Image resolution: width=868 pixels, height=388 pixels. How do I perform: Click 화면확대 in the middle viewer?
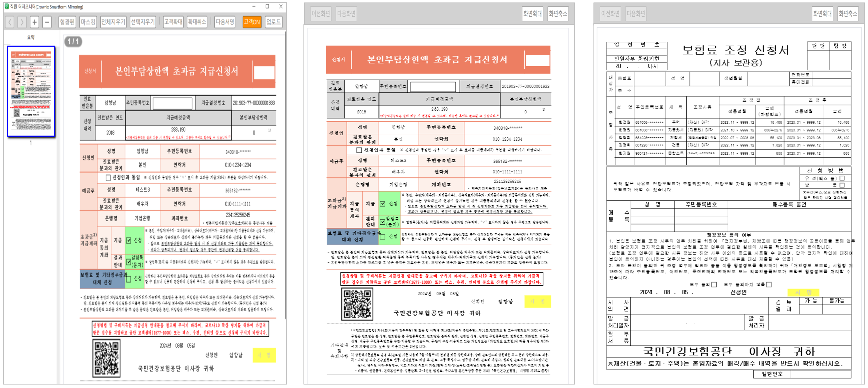pyautogui.click(x=532, y=14)
